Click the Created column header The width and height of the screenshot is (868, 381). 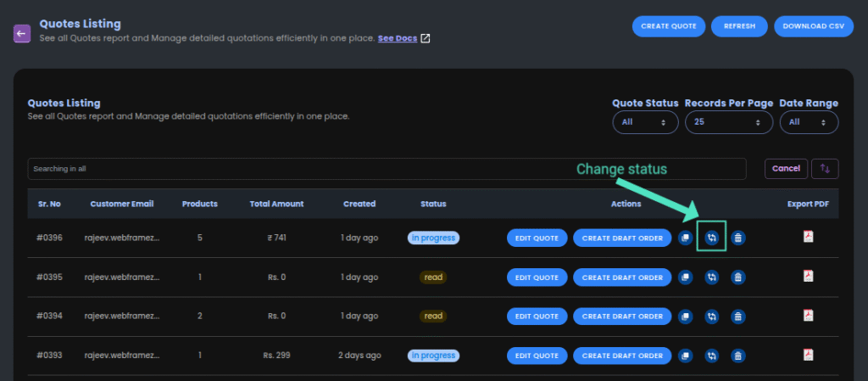(x=359, y=204)
